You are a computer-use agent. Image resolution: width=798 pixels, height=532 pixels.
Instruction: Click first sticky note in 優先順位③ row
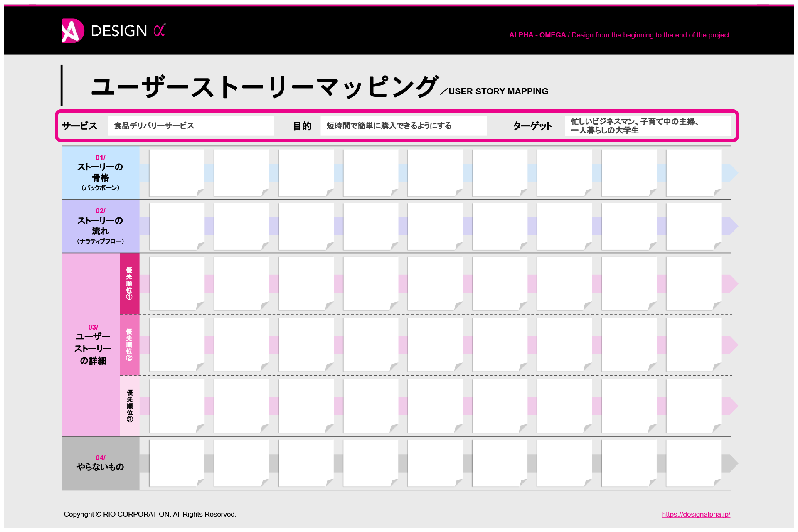[x=177, y=406]
